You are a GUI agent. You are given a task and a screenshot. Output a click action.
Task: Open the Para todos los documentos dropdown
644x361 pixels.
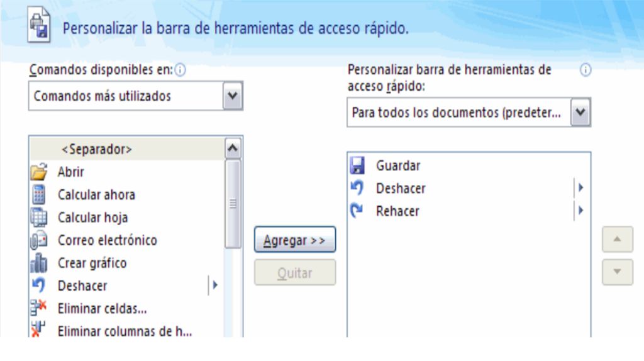[580, 113]
